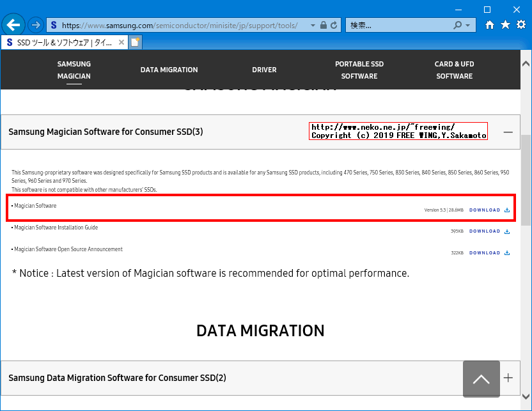Viewport: 532px width, 411px height.
Task: Open the new tab button
Action: click(x=135, y=42)
